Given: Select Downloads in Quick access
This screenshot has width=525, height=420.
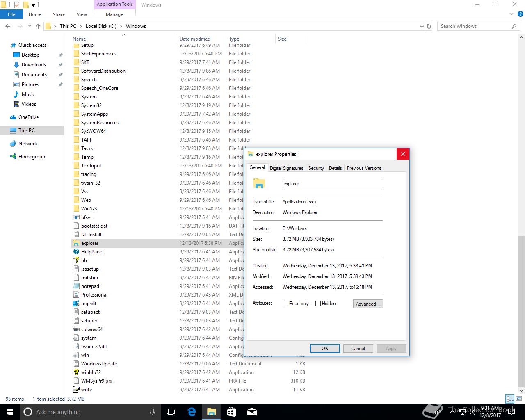Looking at the screenshot, I should (x=34, y=65).
